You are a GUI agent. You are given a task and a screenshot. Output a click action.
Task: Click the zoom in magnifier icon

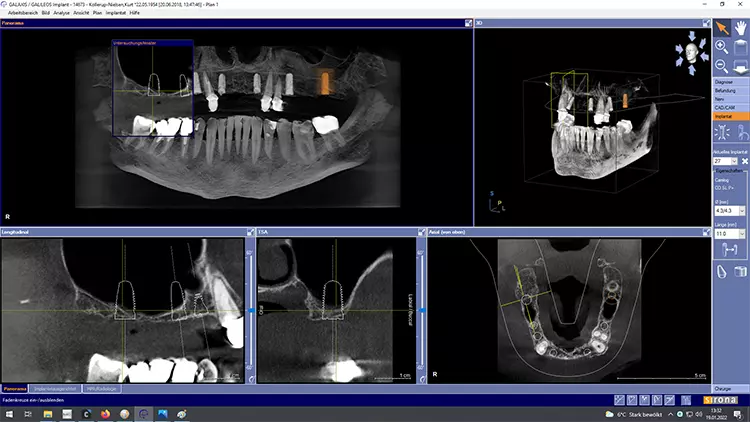coord(722,47)
